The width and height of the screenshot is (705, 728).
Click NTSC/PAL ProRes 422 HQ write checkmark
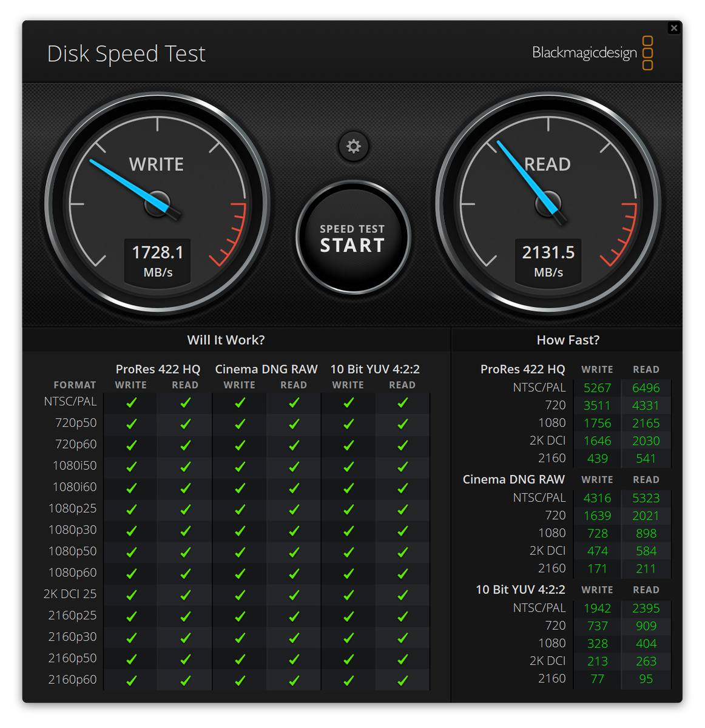click(x=131, y=402)
